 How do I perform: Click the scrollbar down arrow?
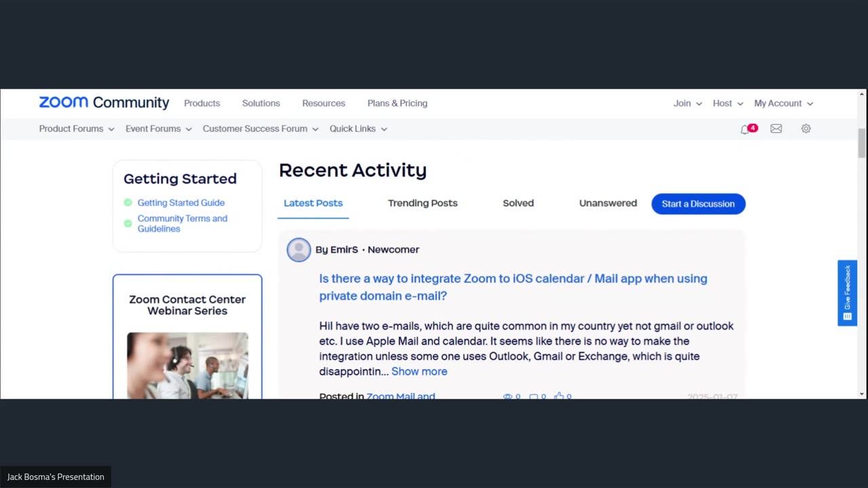(x=862, y=394)
